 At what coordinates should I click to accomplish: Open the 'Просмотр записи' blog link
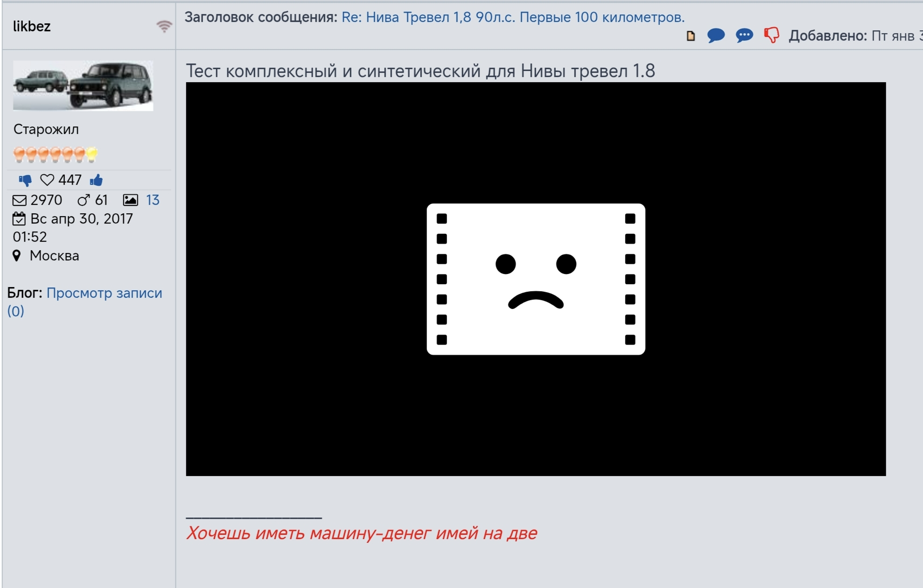point(104,293)
